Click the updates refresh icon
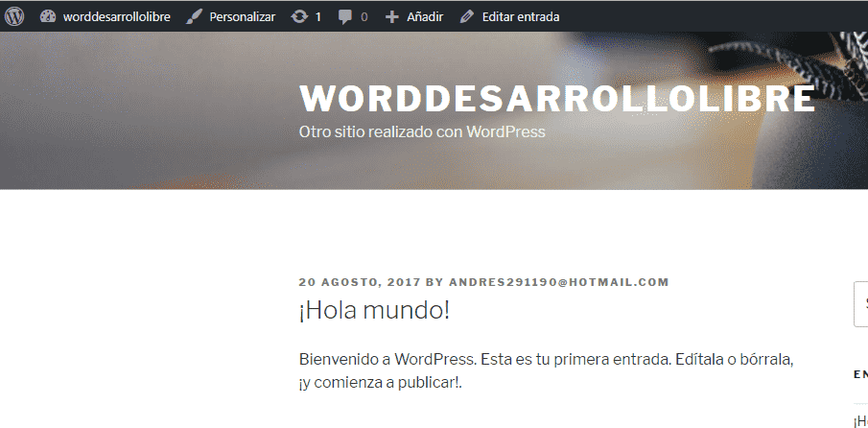This screenshot has height=428, width=868. (299, 16)
